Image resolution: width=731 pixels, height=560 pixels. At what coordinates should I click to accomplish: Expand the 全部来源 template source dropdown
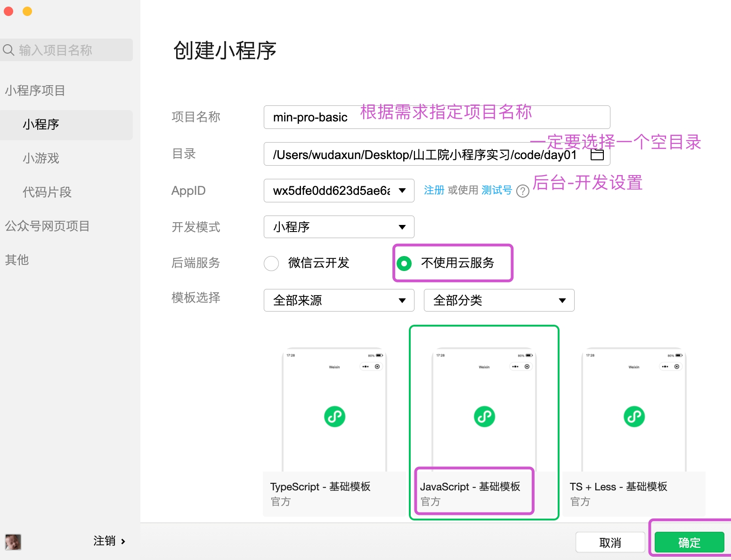339,300
